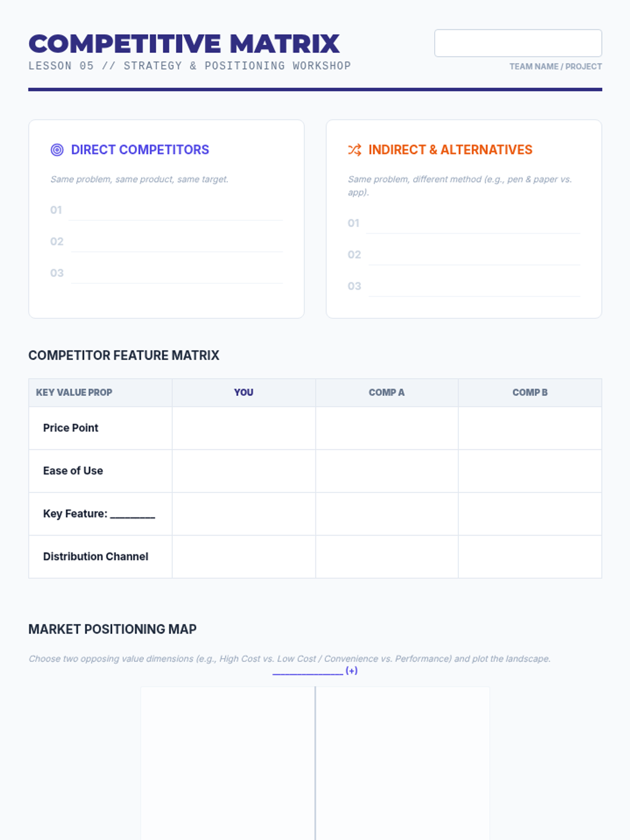The height and width of the screenshot is (840, 630).
Task: Click the shuffle icon beside Indirect & Alternatives
Action: tap(354, 150)
